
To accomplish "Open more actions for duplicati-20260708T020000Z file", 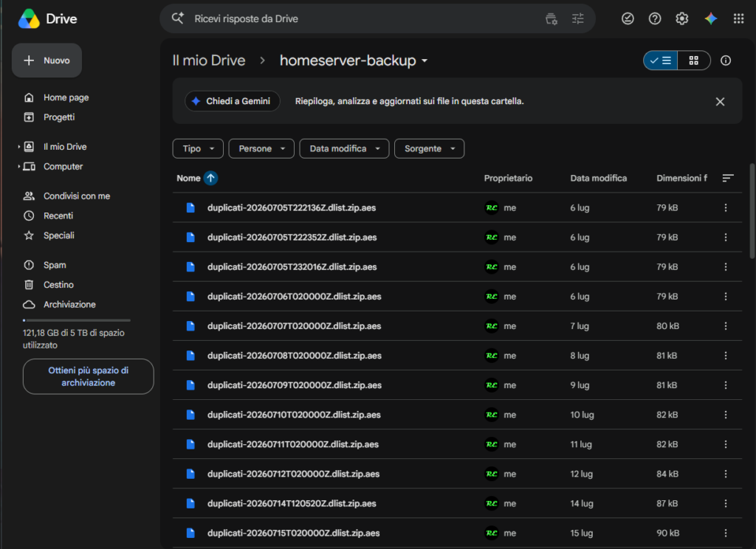I will point(725,355).
